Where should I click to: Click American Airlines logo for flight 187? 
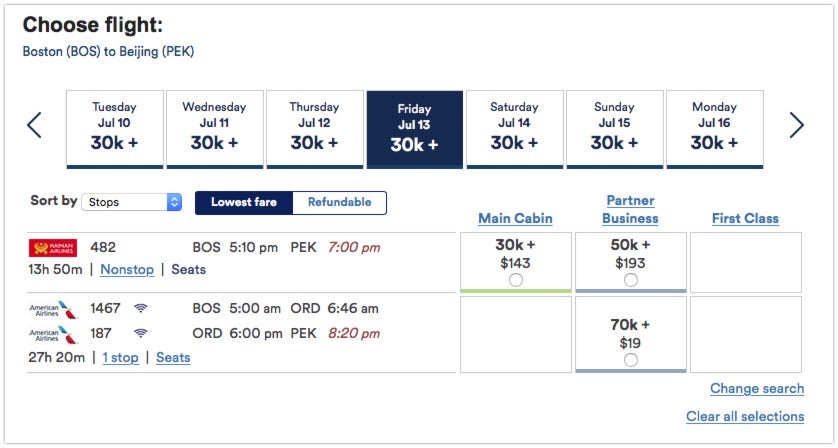click(53, 334)
